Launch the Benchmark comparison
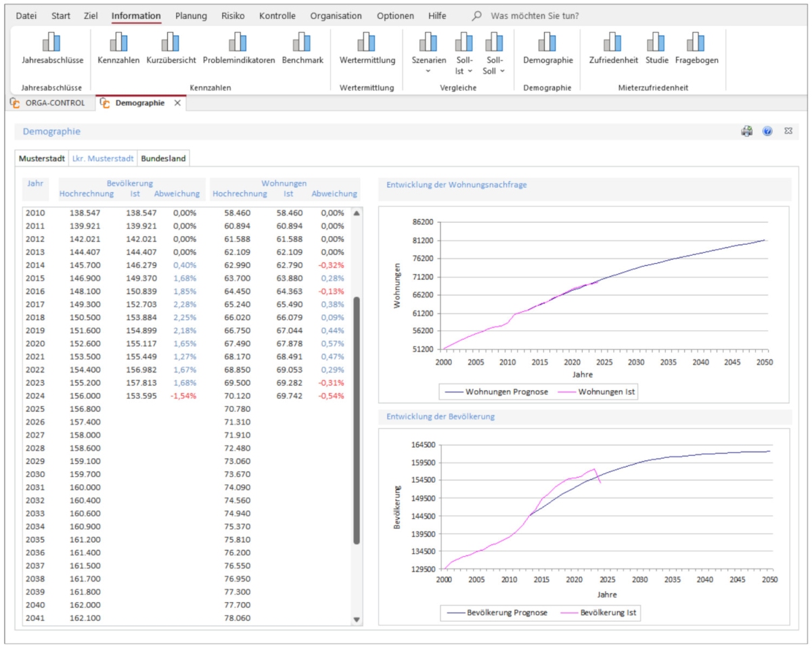The image size is (812, 648). [302, 43]
